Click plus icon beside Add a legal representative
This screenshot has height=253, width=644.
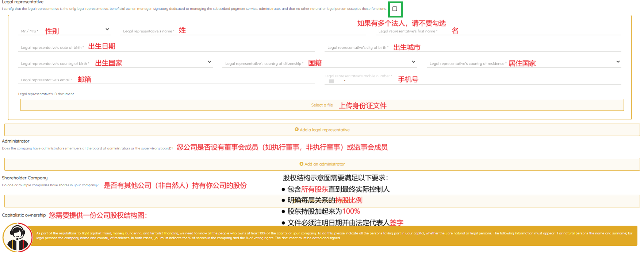[296, 129]
